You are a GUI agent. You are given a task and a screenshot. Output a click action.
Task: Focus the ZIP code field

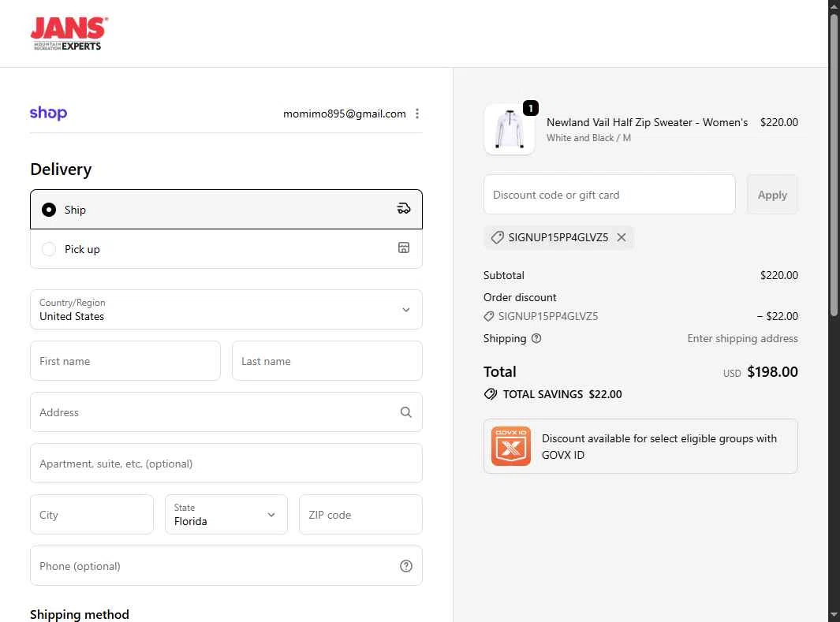coord(360,515)
